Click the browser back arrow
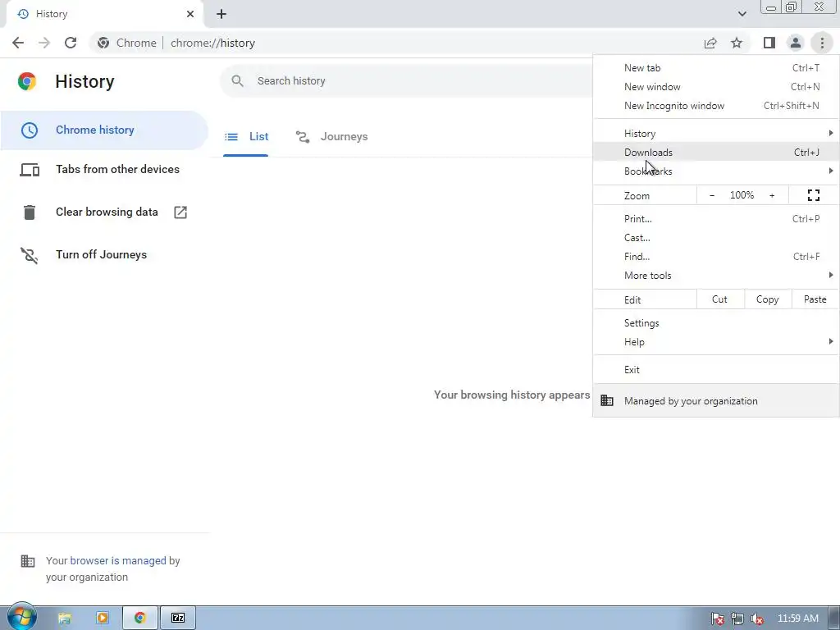The width and height of the screenshot is (840, 630). tap(18, 43)
